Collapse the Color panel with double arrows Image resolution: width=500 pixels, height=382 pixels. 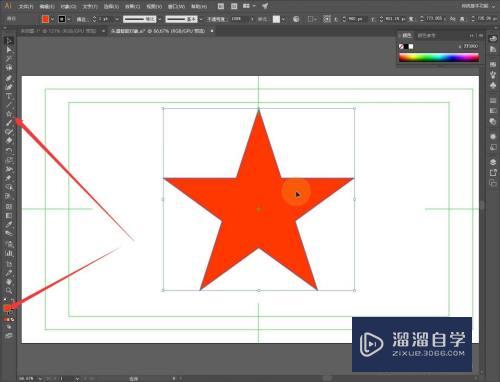472,35
